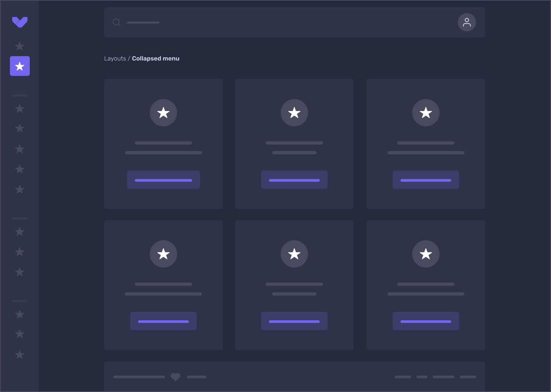This screenshot has width=551, height=392.
Task: Click the star icon in the bottom-right card
Action: point(426,254)
